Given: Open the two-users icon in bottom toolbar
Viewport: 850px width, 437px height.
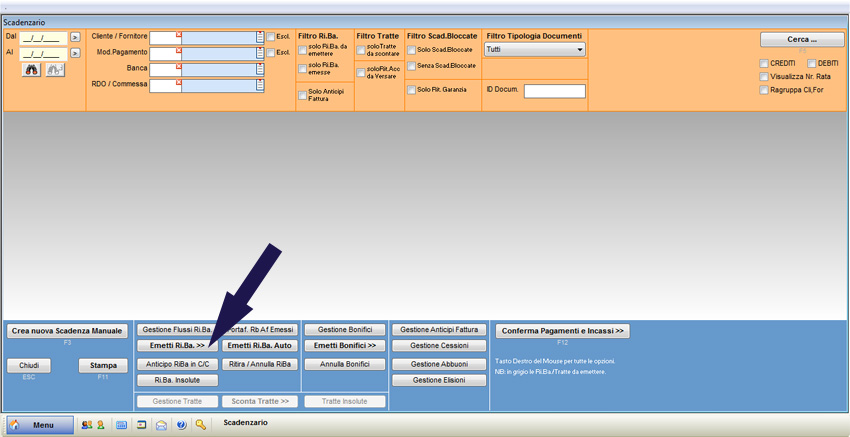Looking at the screenshot, I should click(x=87, y=425).
